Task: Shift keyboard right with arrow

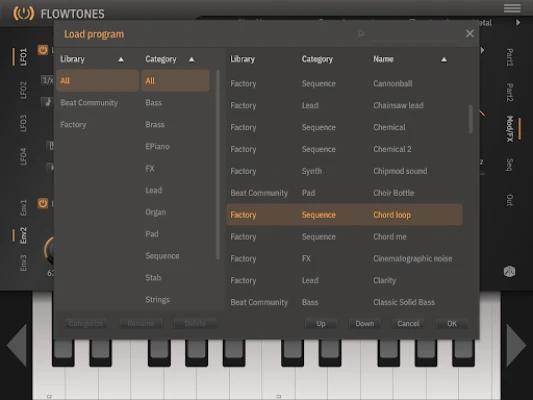Action: [x=516, y=345]
